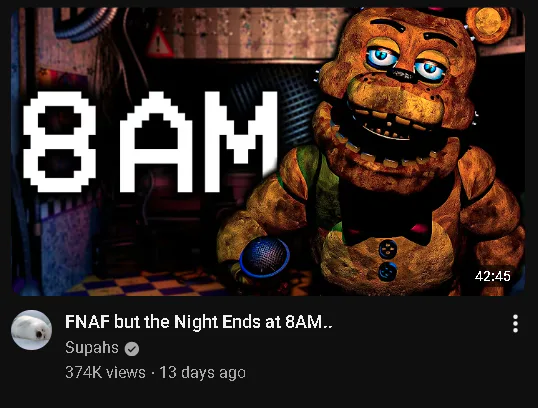Click the pixelated letter A on thumbnail
This screenshot has width=538, height=408.
click(x=156, y=142)
